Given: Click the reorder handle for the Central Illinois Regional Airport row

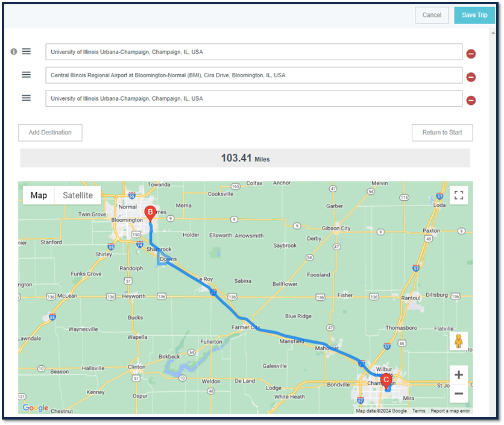Looking at the screenshot, I should [27, 75].
